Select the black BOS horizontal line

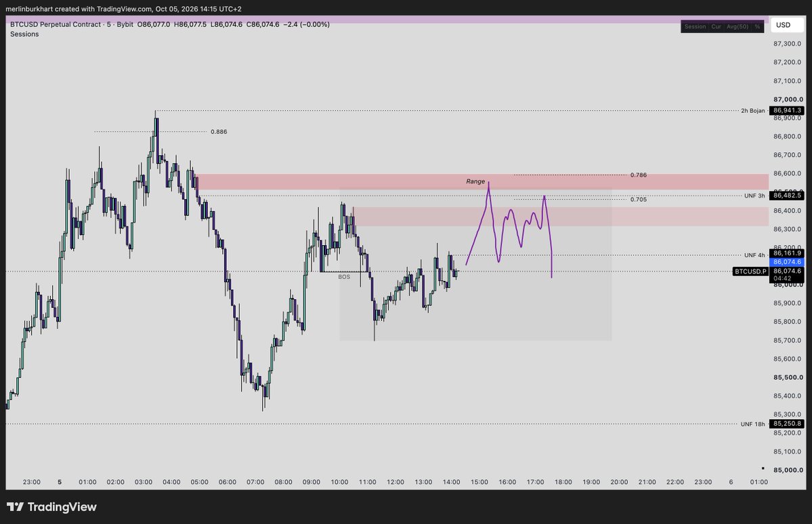pyautogui.click(x=345, y=272)
